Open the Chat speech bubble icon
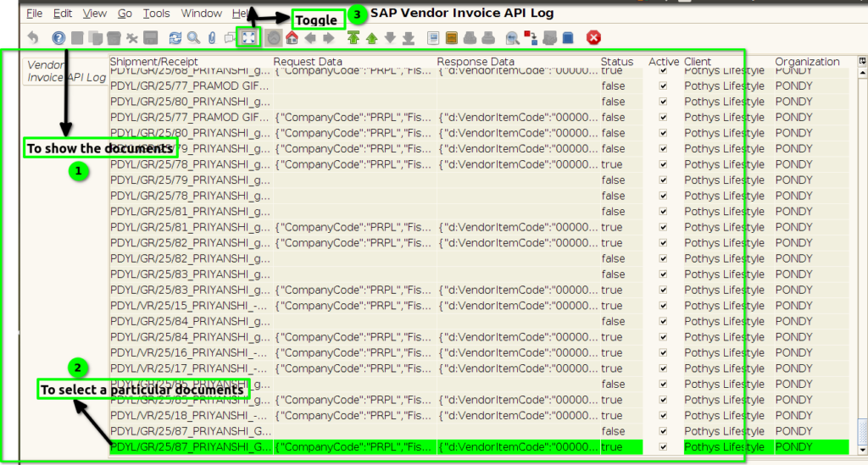Image resolution: width=868 pixels, height=465 pixels. [x=230, y=37]
